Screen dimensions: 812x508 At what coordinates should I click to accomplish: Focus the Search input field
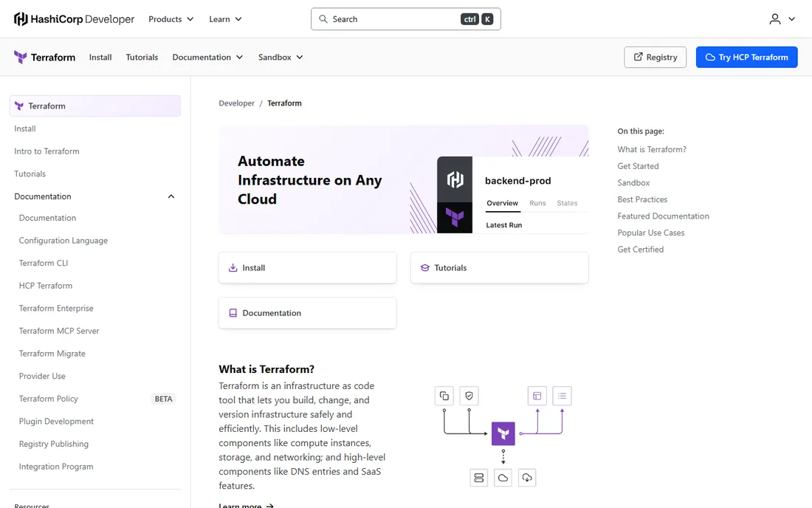405,19
